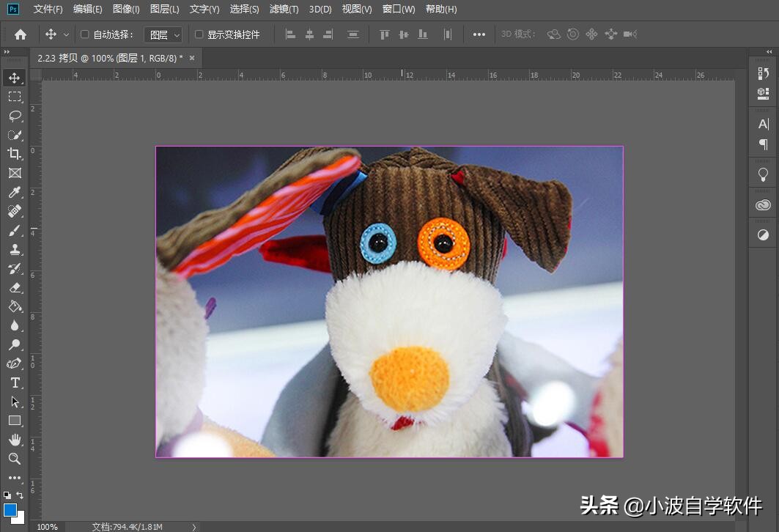Open more align options three-dots button
The image size is (779, 532).
point(479,34)
